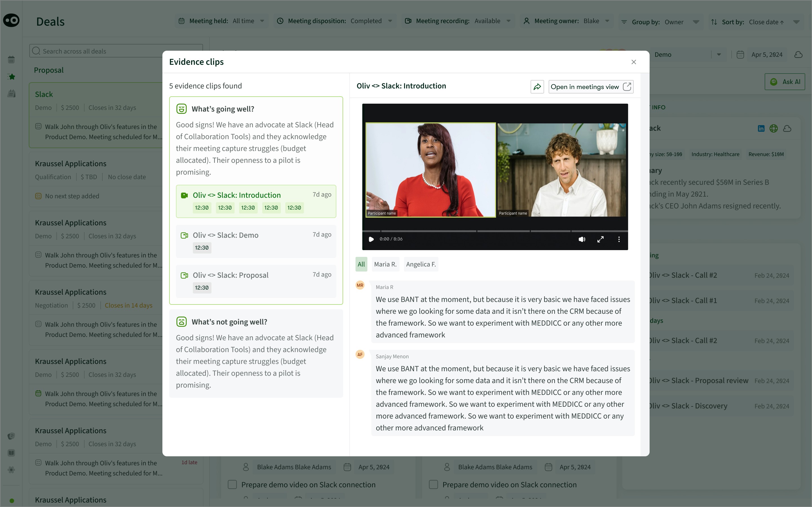This screenshot has width=812, height=507.
Task: Switch transcript to Angelica F. tab
Action: pyautogui.click(x=421, y=264)
